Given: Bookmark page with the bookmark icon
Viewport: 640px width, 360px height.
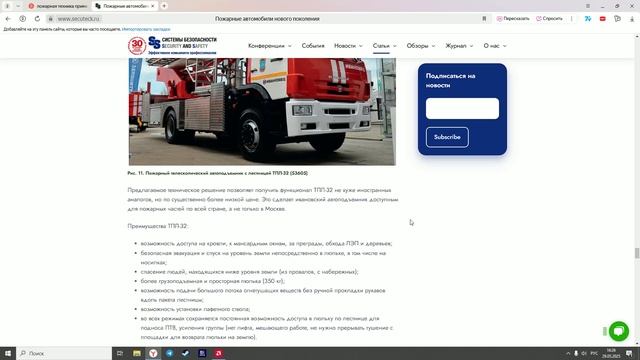Looking at the screenshot, I should coord(484,19).
